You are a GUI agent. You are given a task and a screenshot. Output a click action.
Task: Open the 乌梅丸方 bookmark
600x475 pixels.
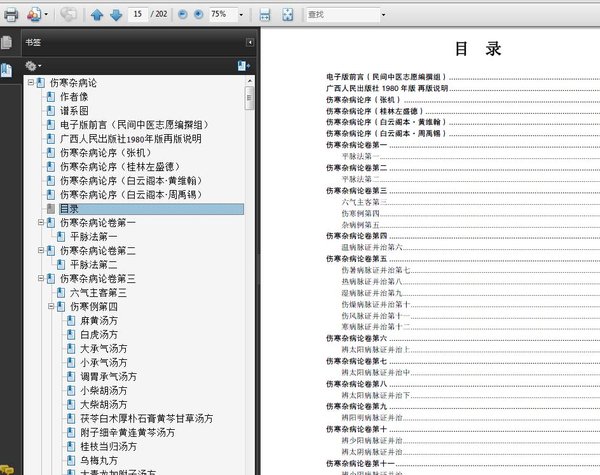tap(99, 460)
